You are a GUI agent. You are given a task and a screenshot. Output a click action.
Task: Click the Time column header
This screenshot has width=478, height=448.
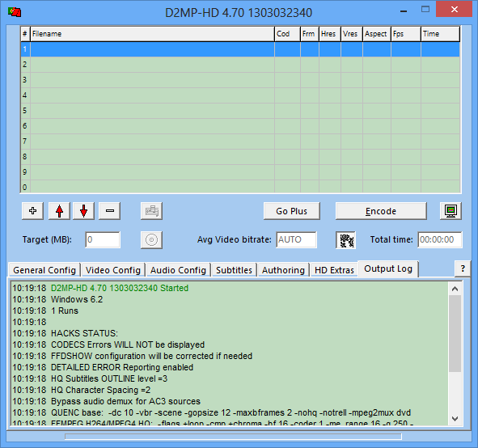(x=440, y=34)
